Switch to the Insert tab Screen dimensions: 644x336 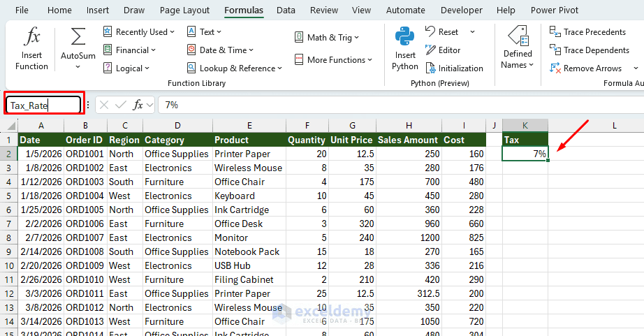[x=98, y=10]
